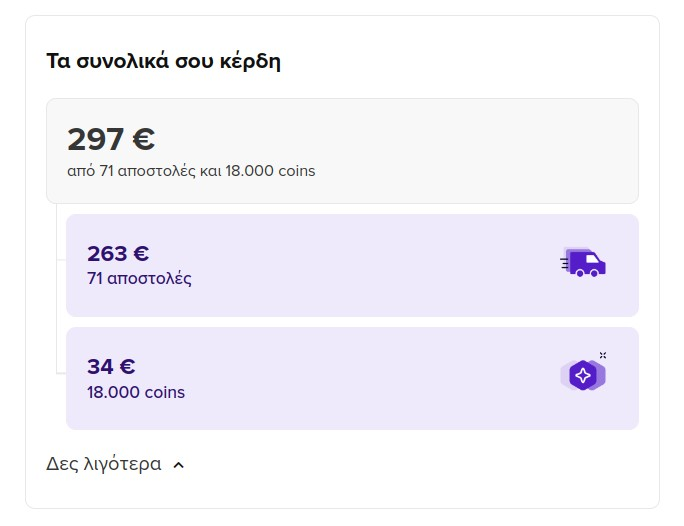Viewport: 684px width, 526px height.
Task: Click the "Τα συνολικά σου κέρδη" heading
Action: pyautogui.click(x=163, y=60)
